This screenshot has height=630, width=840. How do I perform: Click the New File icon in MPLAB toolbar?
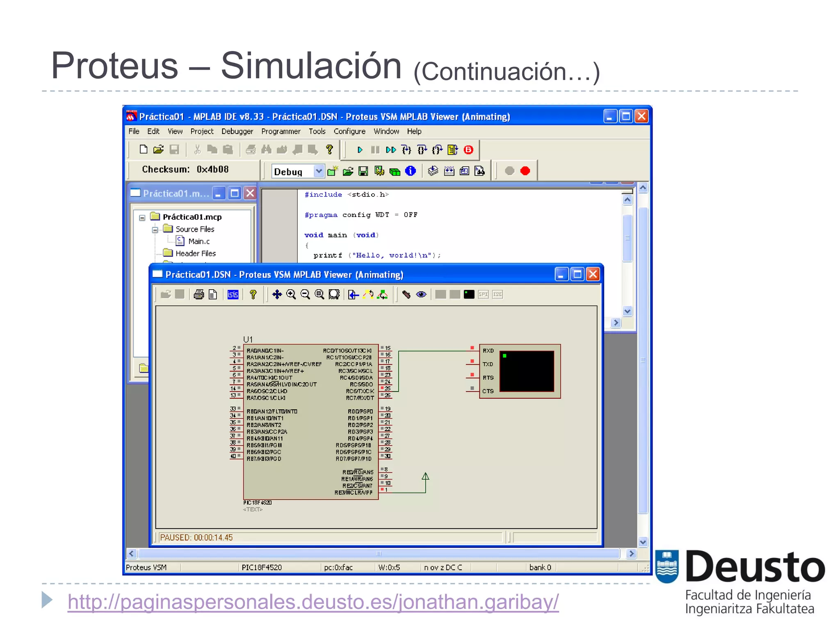[143, 150]
